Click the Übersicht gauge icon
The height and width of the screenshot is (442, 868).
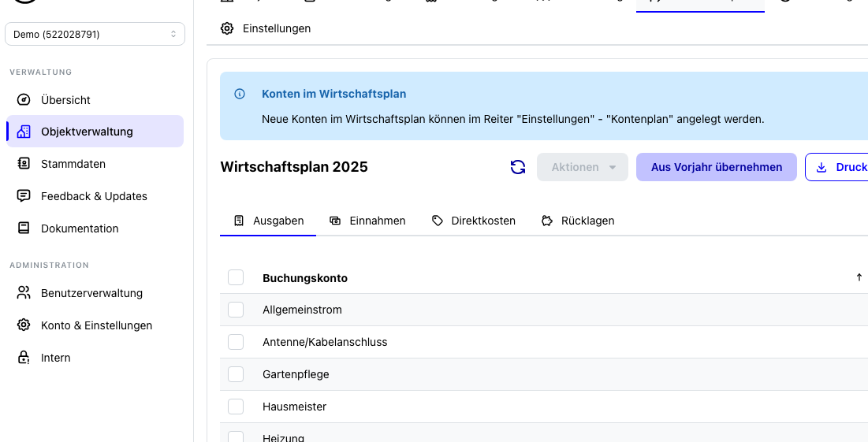pos(24,99)
